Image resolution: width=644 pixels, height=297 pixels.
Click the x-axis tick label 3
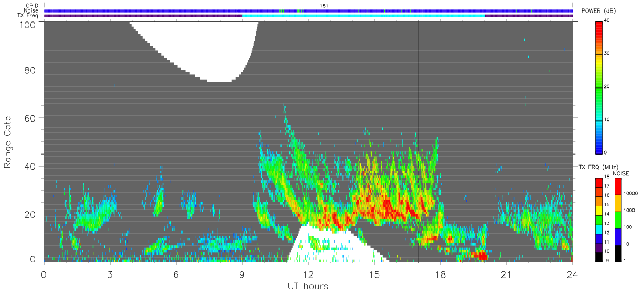[110, 274]
